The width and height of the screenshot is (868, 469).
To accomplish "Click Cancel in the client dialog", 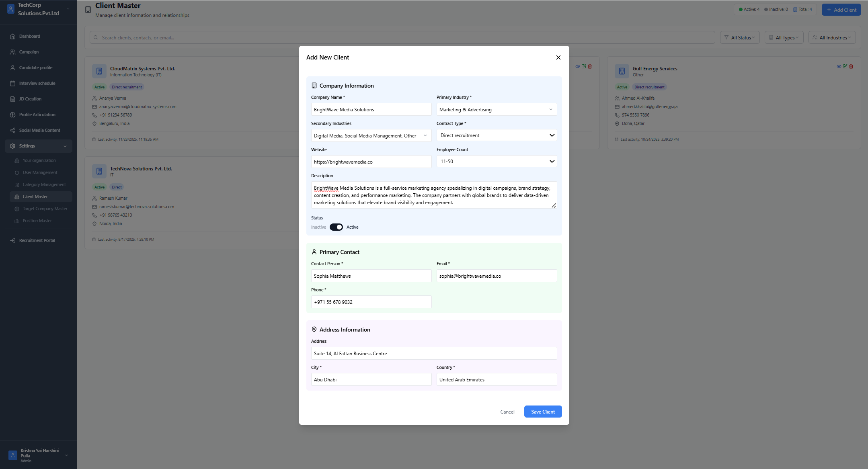I will 507,412.
